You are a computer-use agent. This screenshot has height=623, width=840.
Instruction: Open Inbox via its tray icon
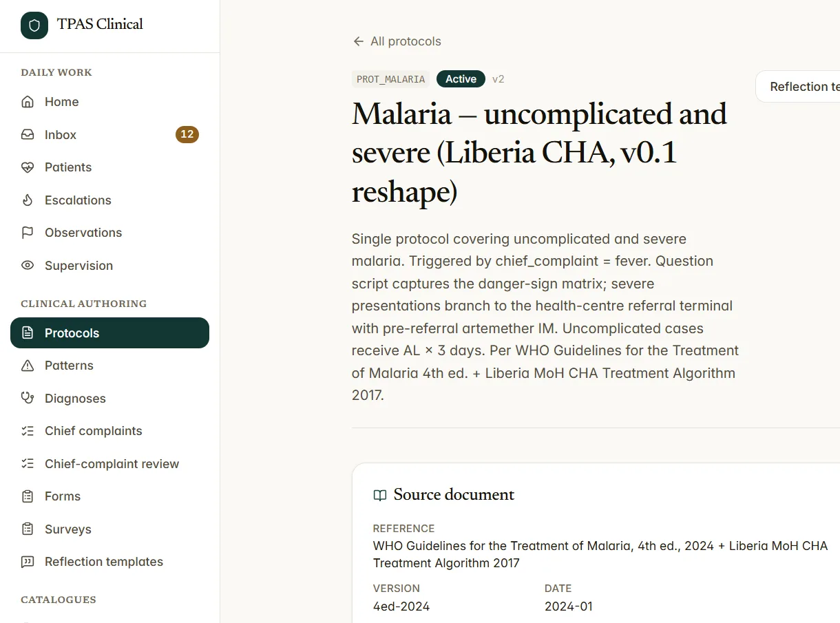(28, 135)
